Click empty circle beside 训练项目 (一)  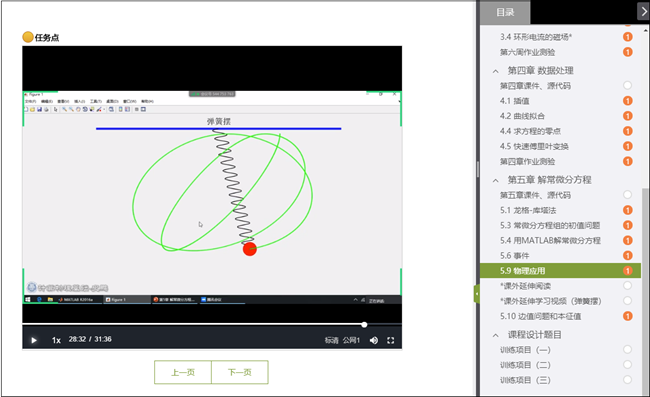628,349
